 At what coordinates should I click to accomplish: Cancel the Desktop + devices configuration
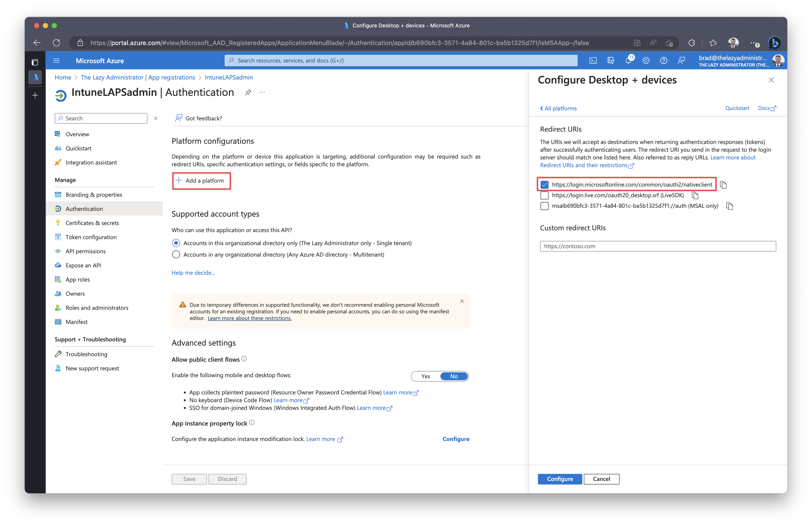point(601,479)
